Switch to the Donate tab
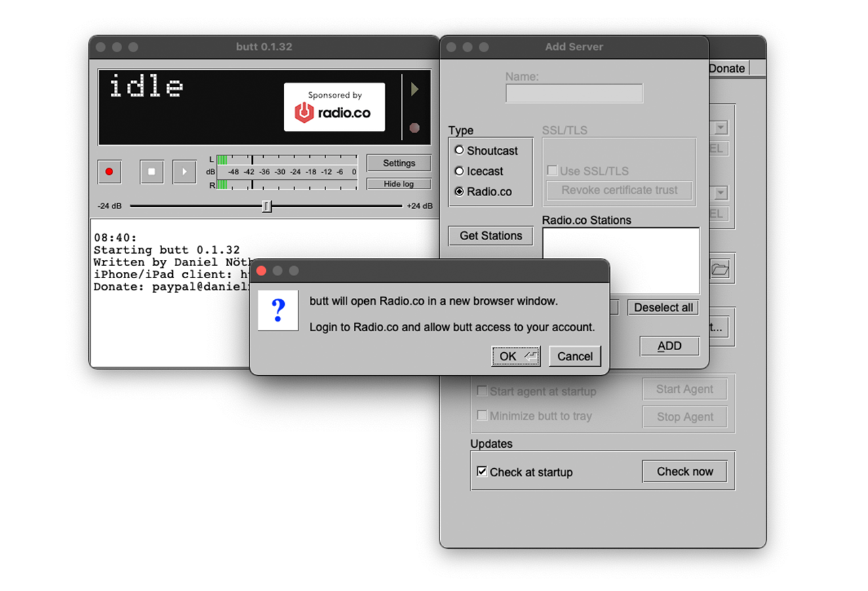Image resolution: width=868 pixels, height=591 pixels. (x=727, y=69)
